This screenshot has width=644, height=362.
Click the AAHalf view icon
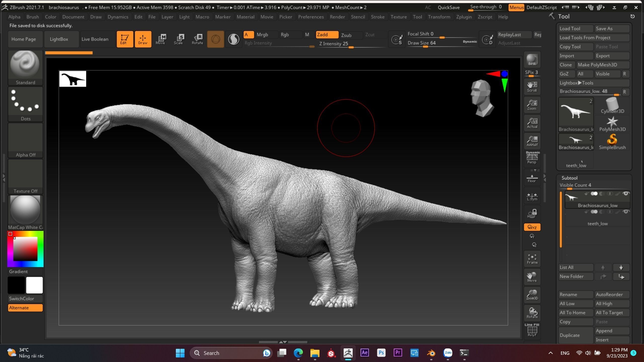[532, 141]
